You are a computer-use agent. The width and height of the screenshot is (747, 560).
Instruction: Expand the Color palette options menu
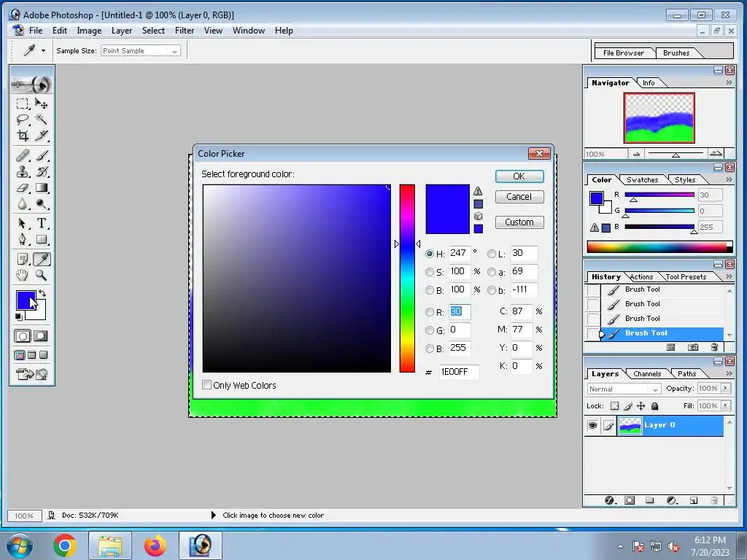(729, 179)
